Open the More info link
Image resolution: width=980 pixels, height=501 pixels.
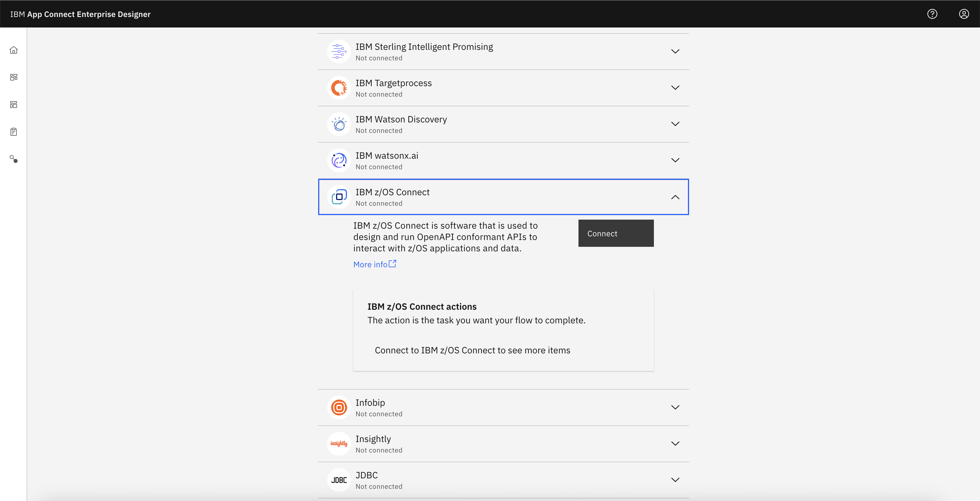point(374,264)
